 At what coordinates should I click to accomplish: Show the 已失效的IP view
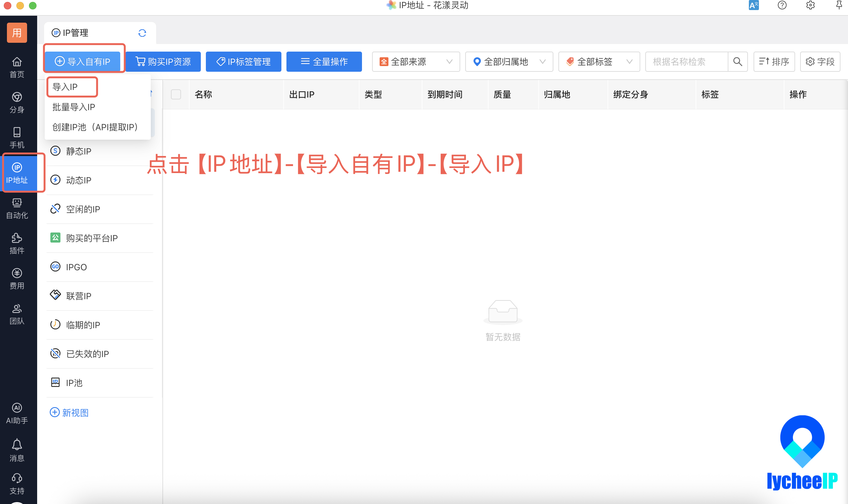tap(100, 354)
